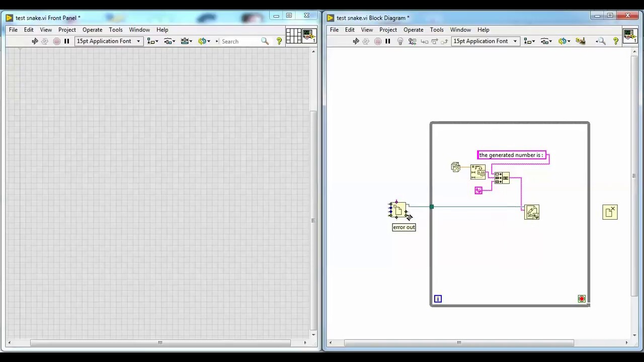
Task: Click VI icon in Block Diagram corner
Action: pyautogui.click(x=630, y=36)
